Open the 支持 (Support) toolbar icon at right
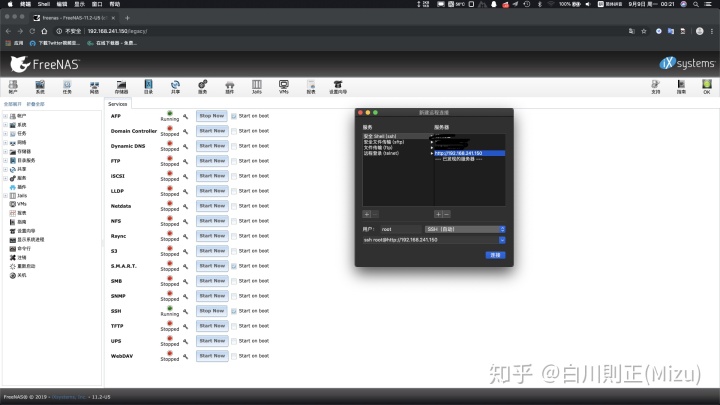The height and width of the screenshot is (405, 720). pos(655,86)
